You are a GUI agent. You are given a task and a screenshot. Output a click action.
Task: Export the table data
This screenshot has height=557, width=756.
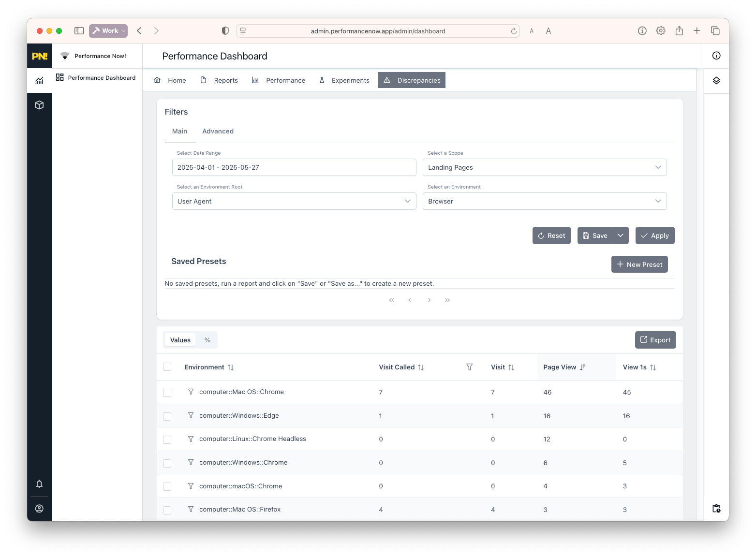655,340
